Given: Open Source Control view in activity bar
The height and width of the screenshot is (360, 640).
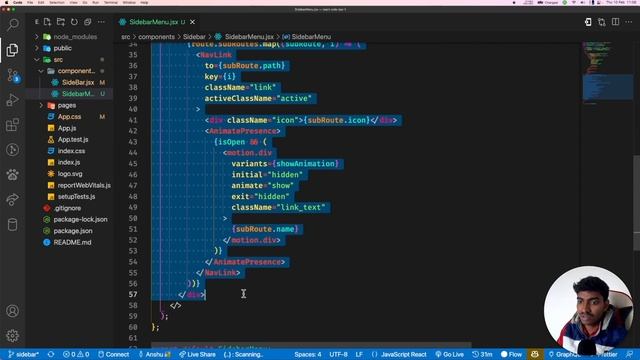Looking at the screenshot, I should 13,75.
